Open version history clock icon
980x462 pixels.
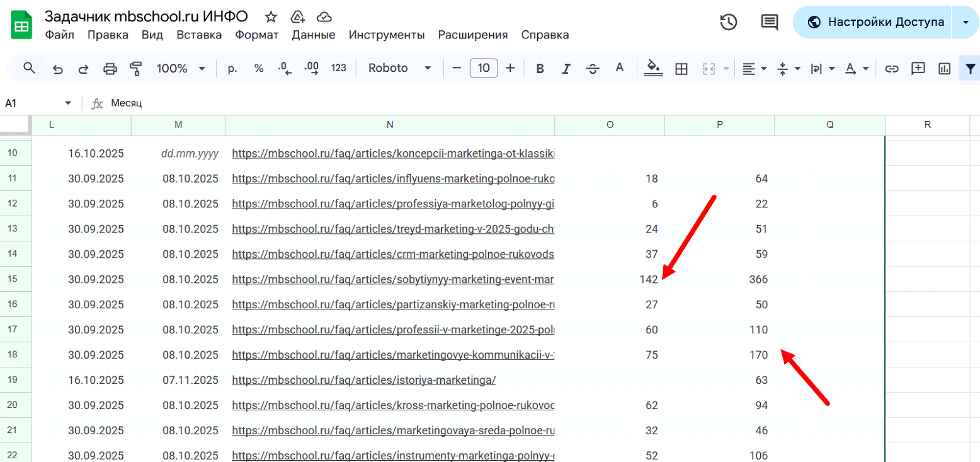point(728,22)
